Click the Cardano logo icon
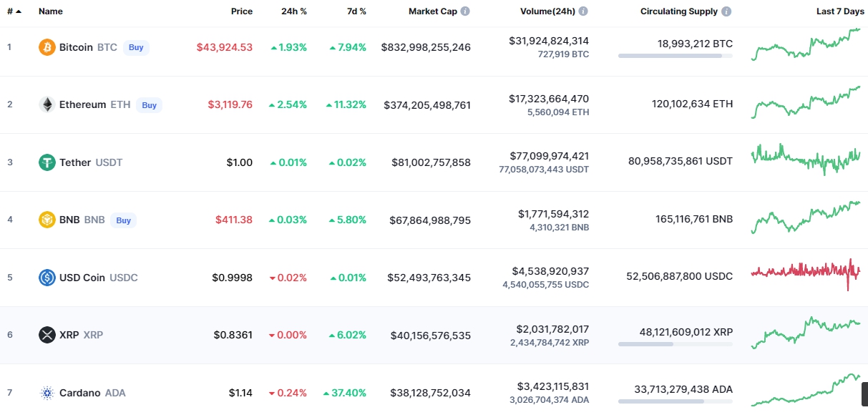This screenshot has width=868, height=420. click(x=47, y=392)
